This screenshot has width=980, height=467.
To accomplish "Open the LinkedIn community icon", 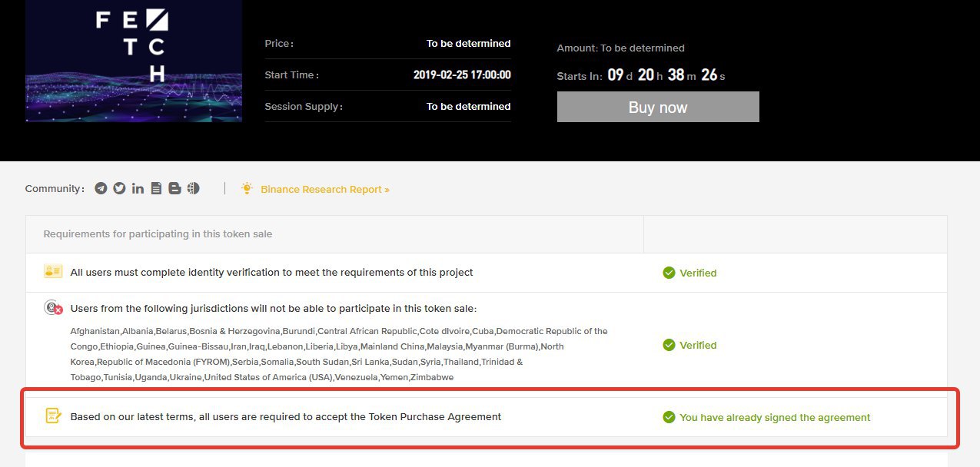I will [x=138, y=188].
